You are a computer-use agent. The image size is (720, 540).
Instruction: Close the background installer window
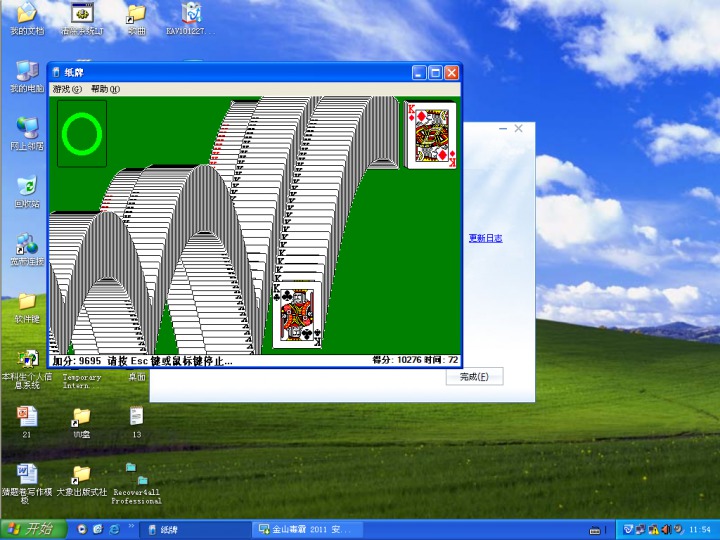click(x=518, y=129)
